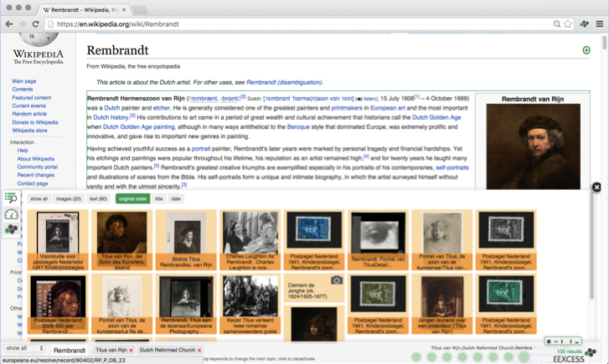Click the Wikipedia globe logo
Screen dimensions: 609x364
(x=38, y=39)
